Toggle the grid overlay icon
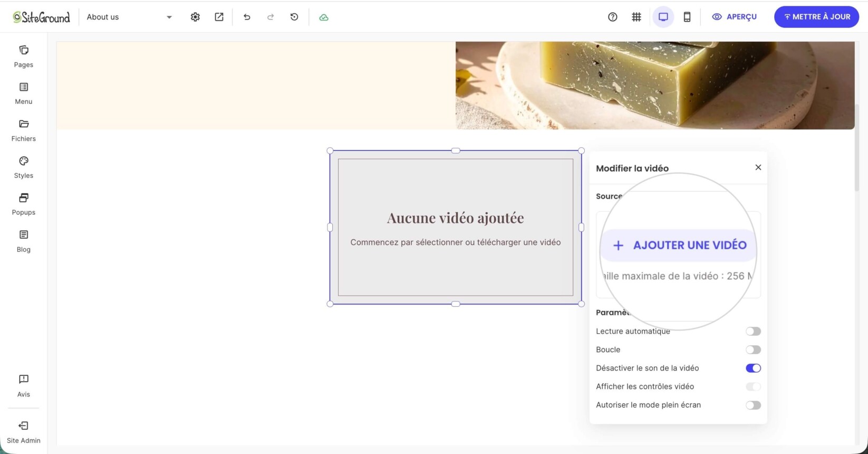The height and width of the screenshot is (454, 868). tap(636, 17)
